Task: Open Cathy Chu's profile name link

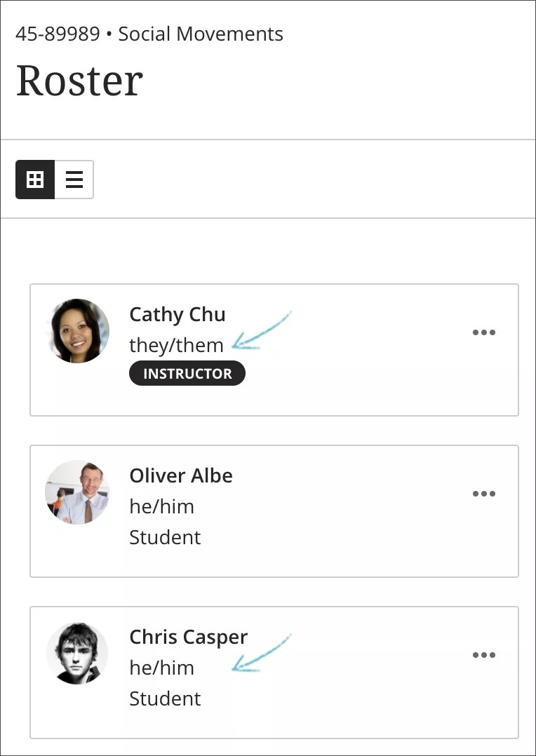Action: 177,314
